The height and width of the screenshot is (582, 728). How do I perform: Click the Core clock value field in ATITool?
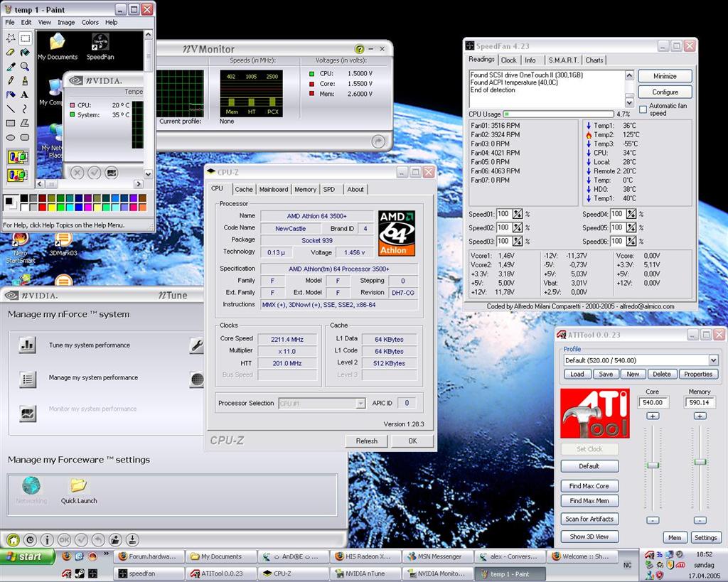[653, 402]
